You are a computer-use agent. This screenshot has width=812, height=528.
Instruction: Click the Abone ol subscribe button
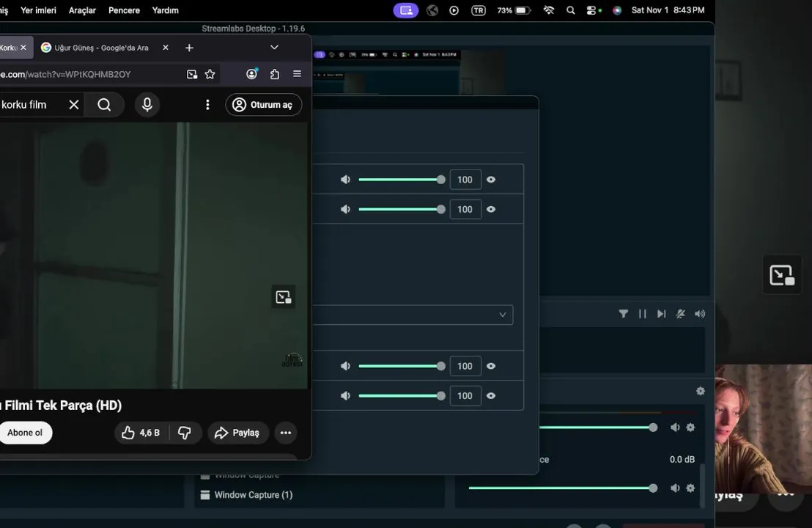(25, 433)
